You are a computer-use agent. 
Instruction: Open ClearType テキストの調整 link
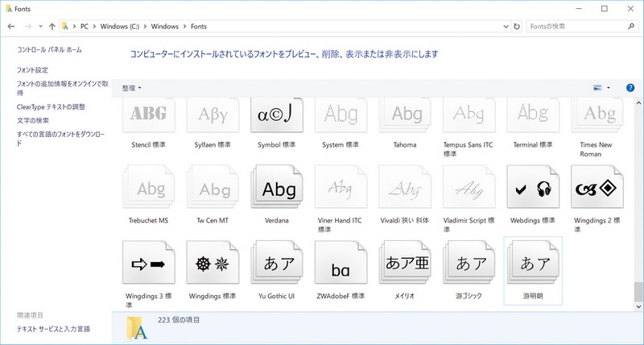point(51,106)
